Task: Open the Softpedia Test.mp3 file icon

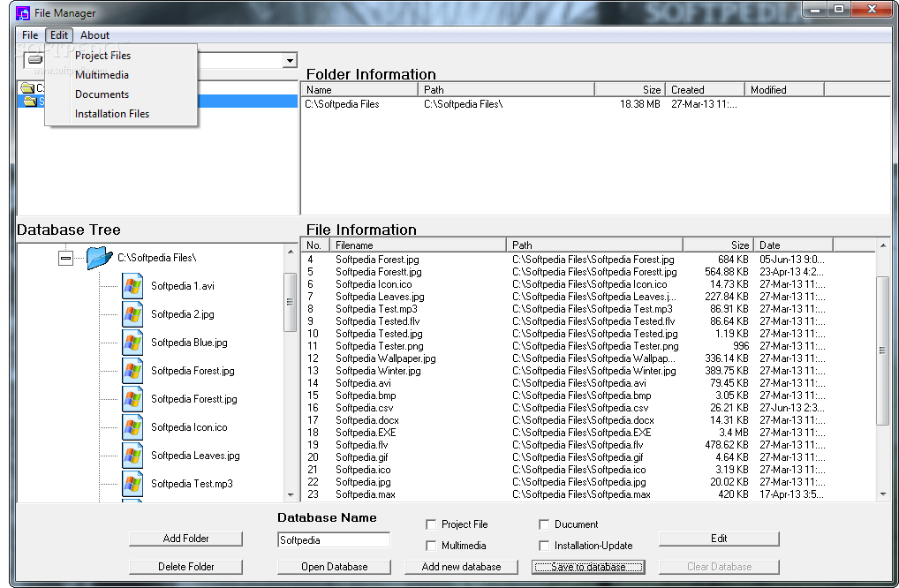Action: [133, 483]
